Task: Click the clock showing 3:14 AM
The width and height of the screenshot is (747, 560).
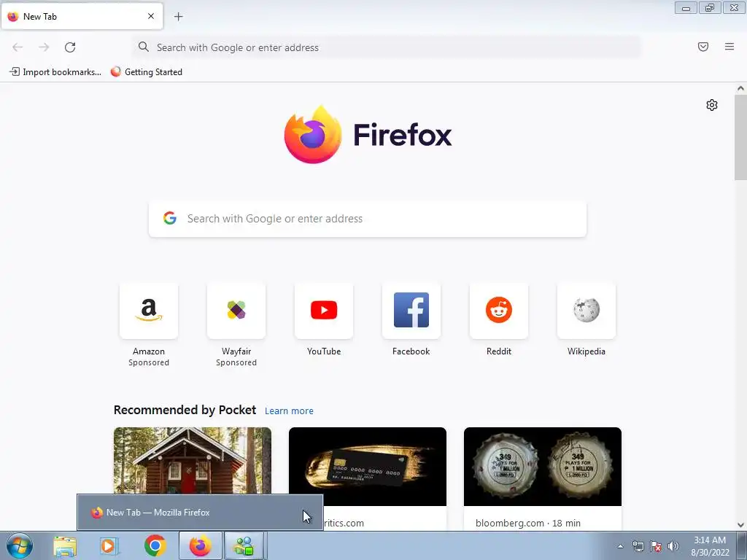Action: (x=710, y=546)
